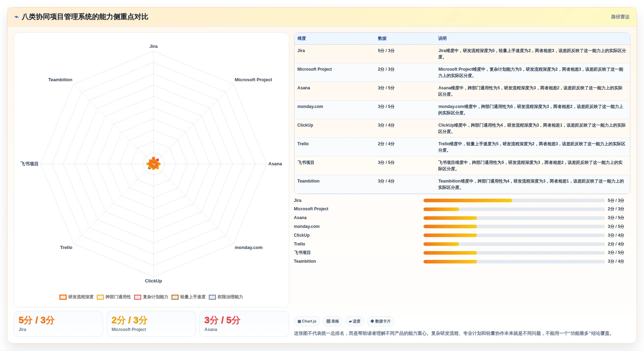The height and width of the screenshot is (351, 644).
Task: Click the Asana radar axis label
Action: (x=275, y=164)
